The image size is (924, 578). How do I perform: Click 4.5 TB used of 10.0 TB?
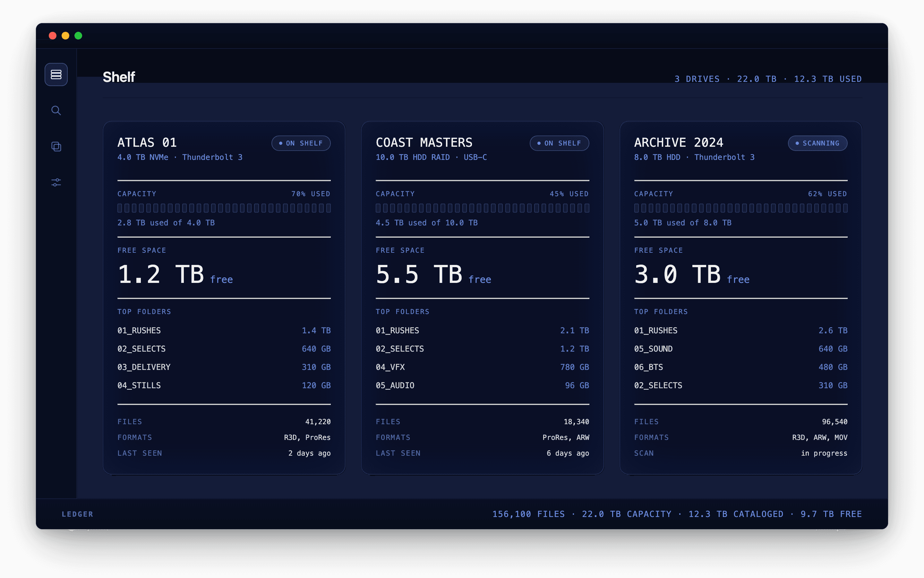tap(426, 223)
